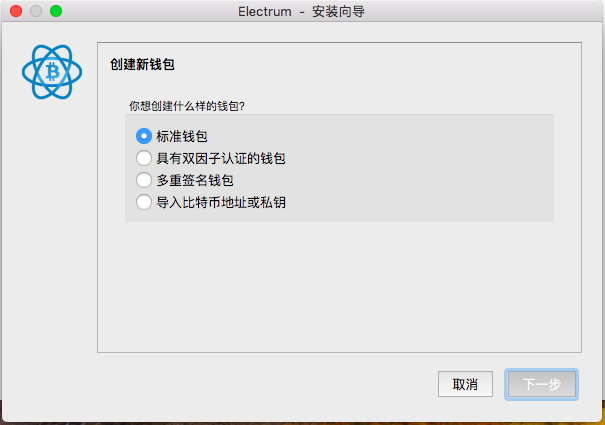Viewport: 605px width, 425px height.
Task: Cancel the wizard with the 取消 button
Action: pyautogui.click(x=465, y=384)
